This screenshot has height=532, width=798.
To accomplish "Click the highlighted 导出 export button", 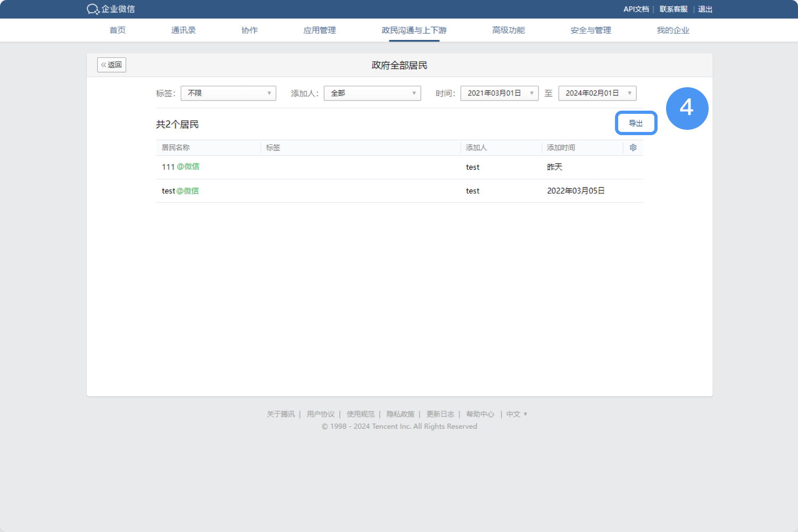I will pos(636,123).
